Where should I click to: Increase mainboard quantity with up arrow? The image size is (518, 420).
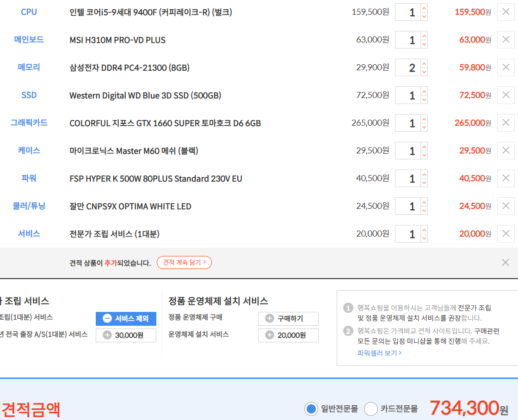click(424, 36)
